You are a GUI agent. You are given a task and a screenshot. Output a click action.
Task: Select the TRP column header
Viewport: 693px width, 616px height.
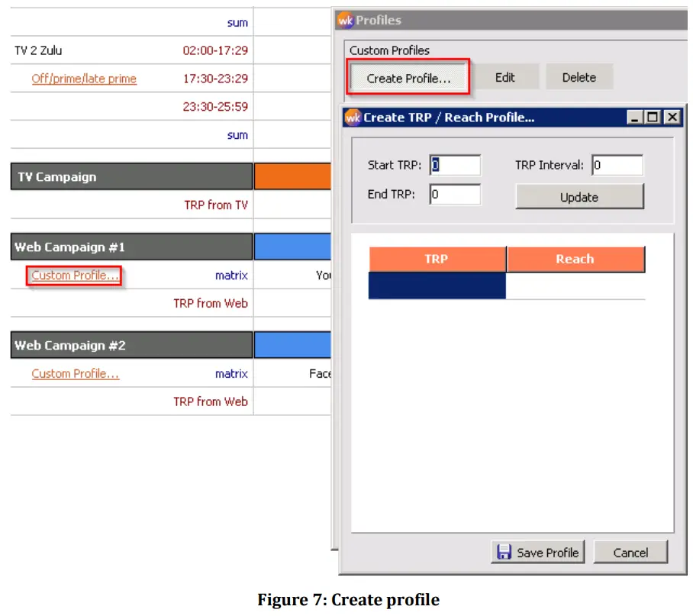point(437,259)
